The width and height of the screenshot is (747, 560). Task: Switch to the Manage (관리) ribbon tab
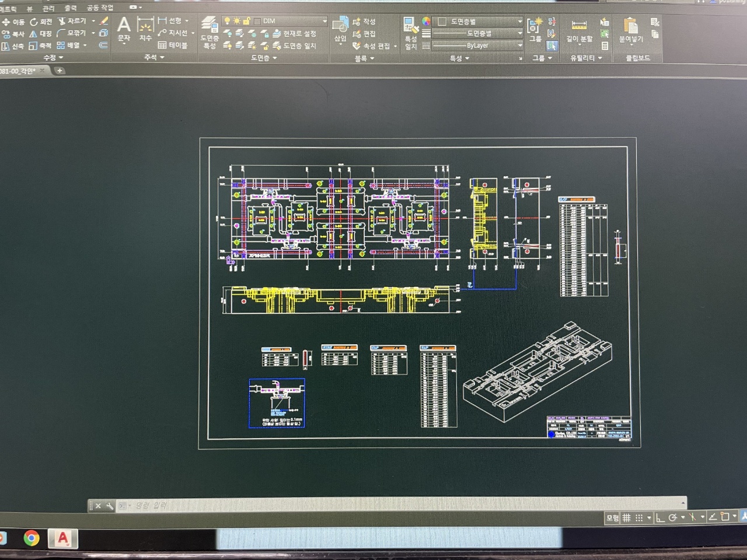[x=48, y=9]
